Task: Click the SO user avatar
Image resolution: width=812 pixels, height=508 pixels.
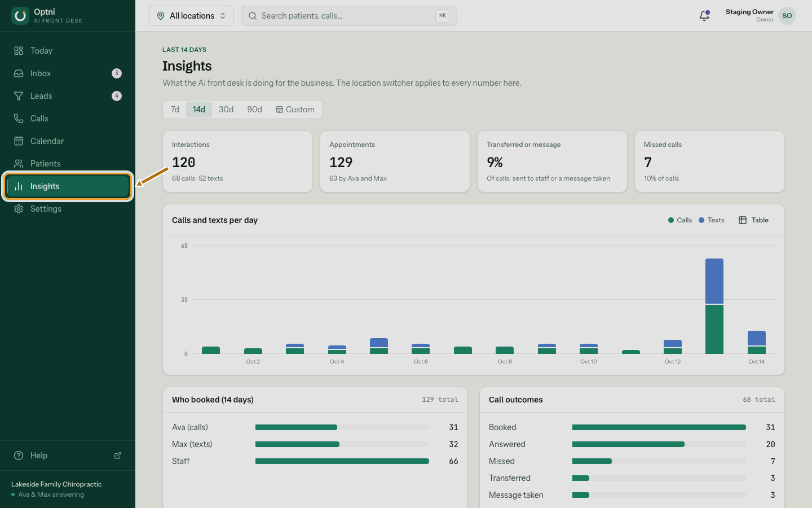Action: coord(787,16)
